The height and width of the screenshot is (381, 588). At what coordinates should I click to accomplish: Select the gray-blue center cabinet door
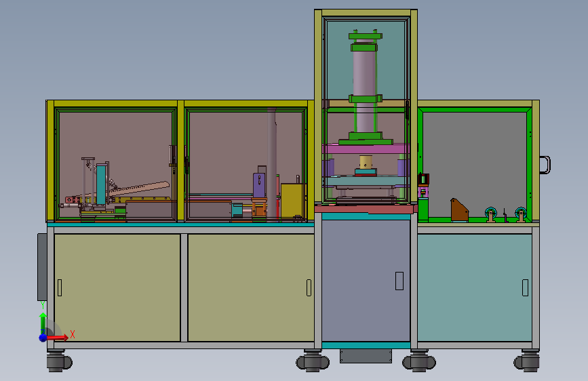[x=366, y=281]
